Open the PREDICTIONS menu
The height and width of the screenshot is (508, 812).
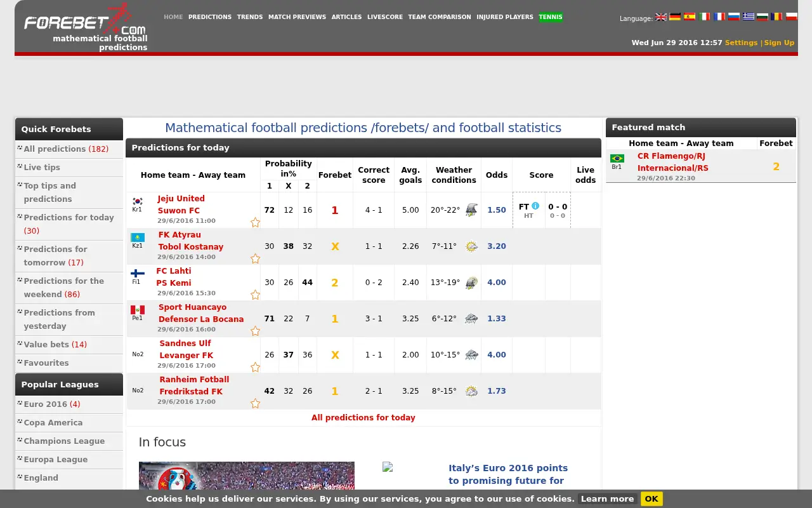pos(210,17)
